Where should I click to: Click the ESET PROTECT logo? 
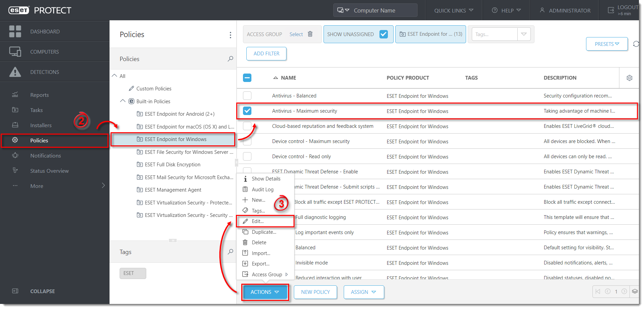pos(40,10)
